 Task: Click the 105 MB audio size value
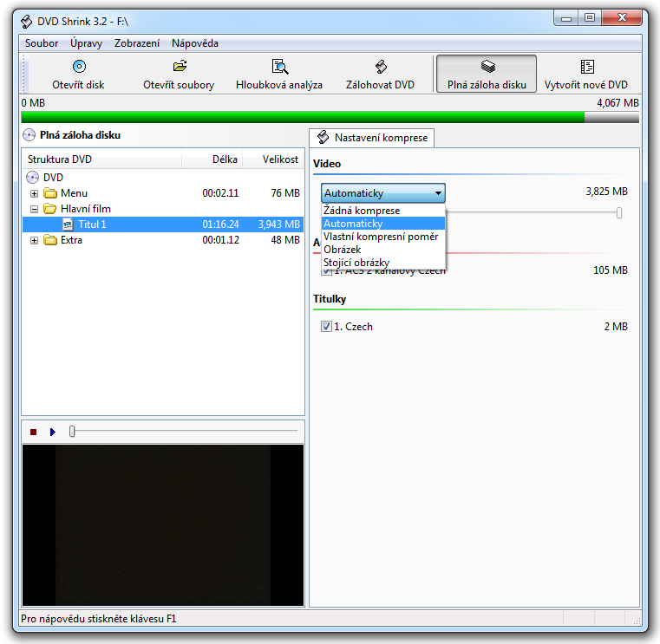click(x=611, y=270)
